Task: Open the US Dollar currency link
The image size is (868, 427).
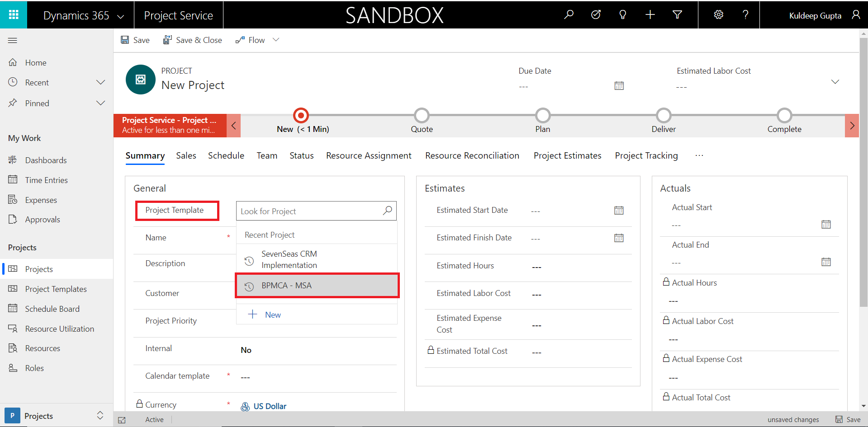Action: (x=270, y=406)
